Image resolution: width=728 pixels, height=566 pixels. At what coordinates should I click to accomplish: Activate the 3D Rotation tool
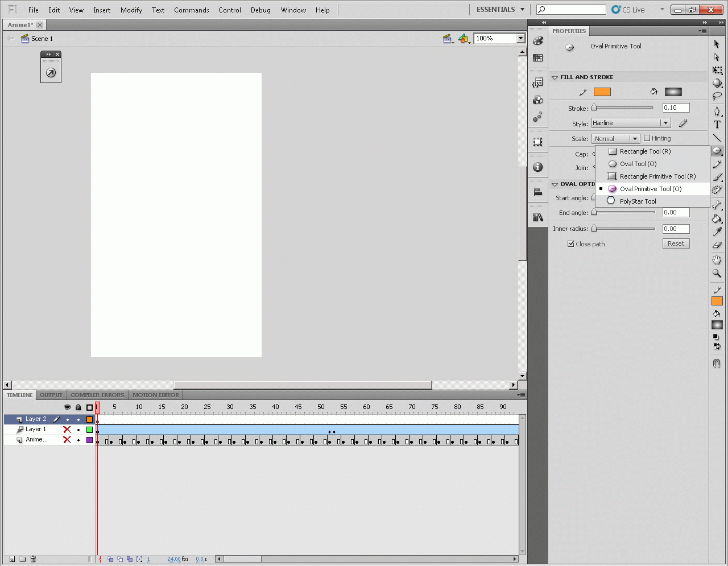[717, 83]
